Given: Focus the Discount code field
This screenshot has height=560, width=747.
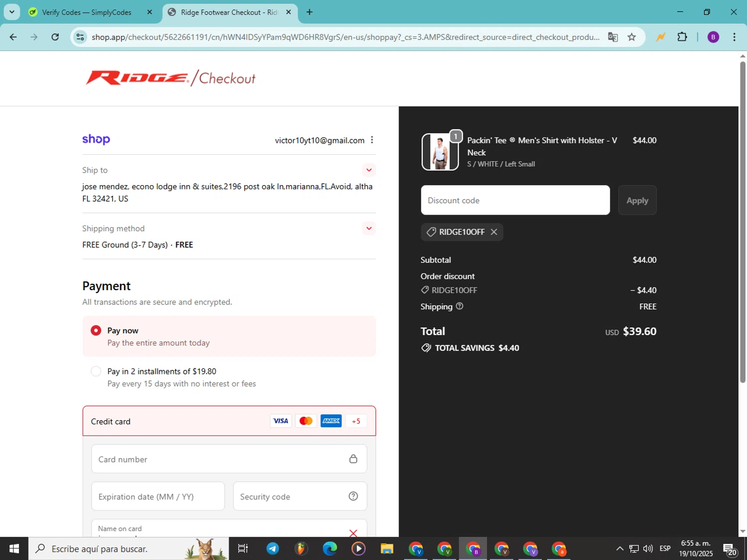Looking at the screenshot, I should pos(515,200).
